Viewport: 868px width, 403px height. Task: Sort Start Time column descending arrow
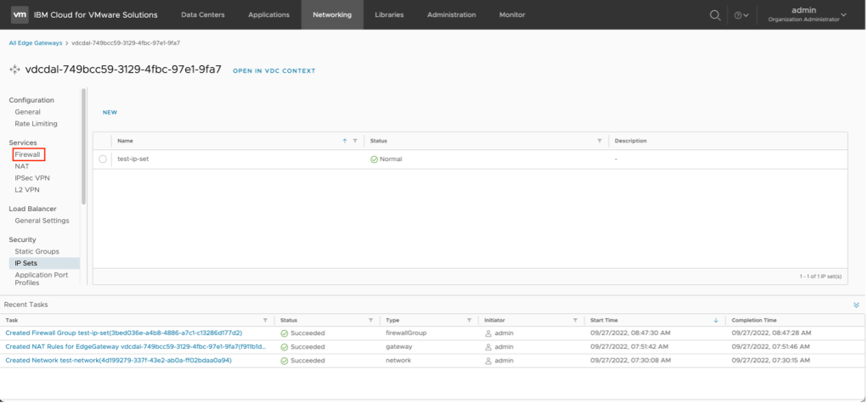coord(716,320)
